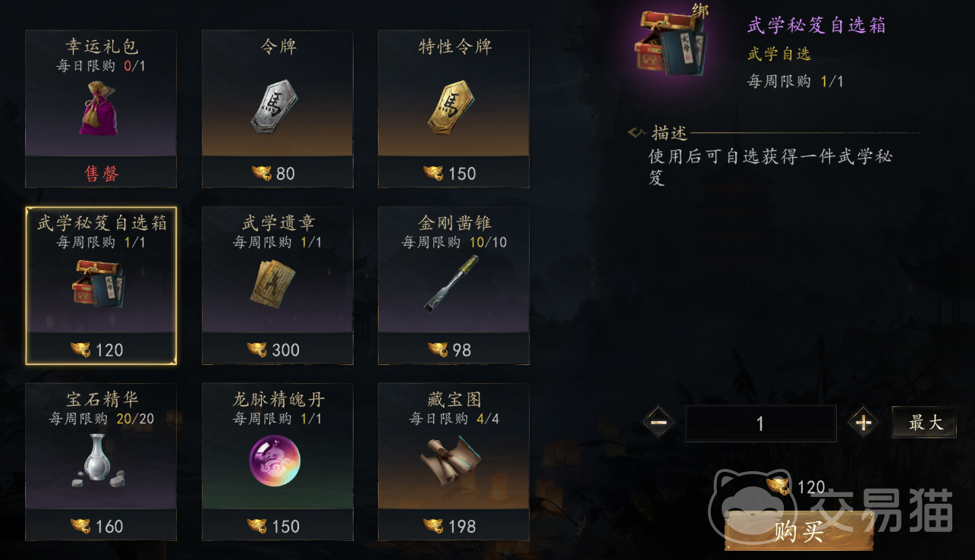Select the 武学秘笈自选箱 chest in the grid
This screenshot has height=560, width=975.
pyautogui.click(x=99, y=283)
